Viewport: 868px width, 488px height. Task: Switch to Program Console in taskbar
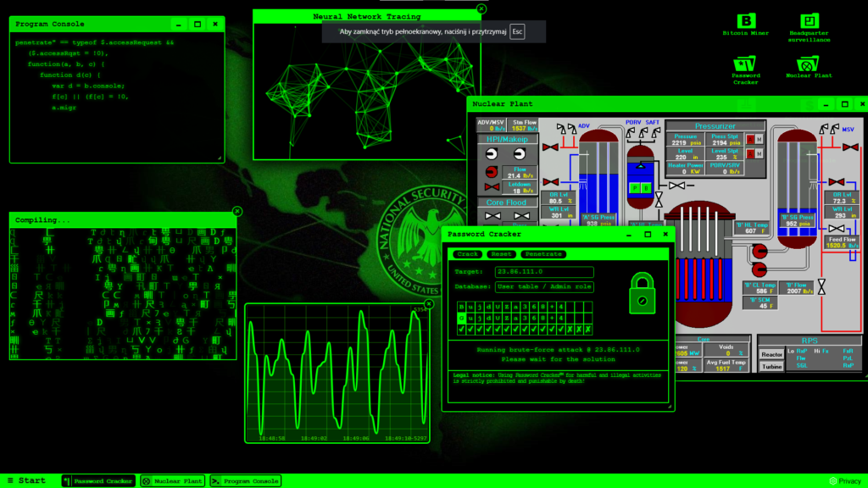point(245,481)
